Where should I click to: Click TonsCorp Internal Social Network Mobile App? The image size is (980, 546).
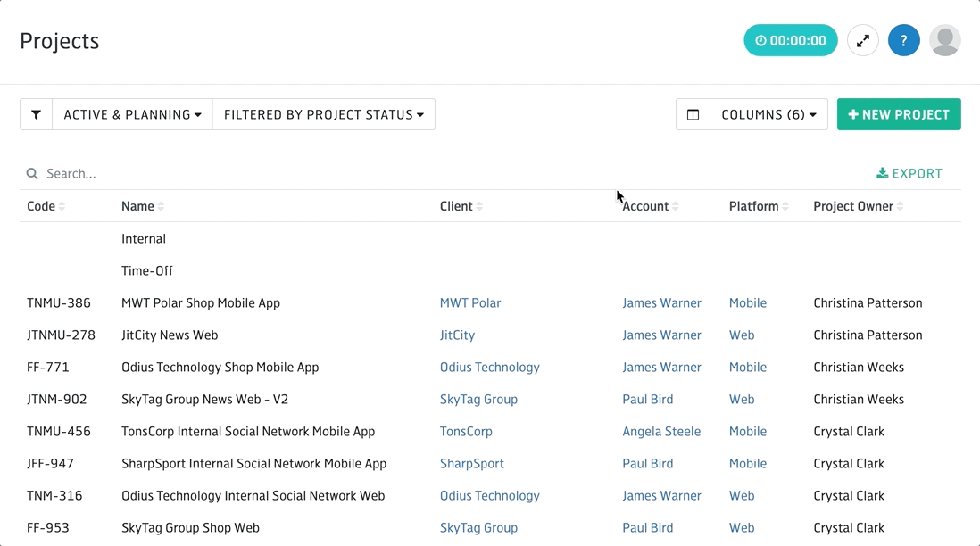[248, 432]
